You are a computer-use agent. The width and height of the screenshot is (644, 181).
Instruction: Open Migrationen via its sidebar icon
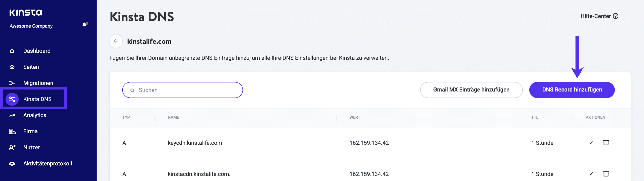click(12, 83)
